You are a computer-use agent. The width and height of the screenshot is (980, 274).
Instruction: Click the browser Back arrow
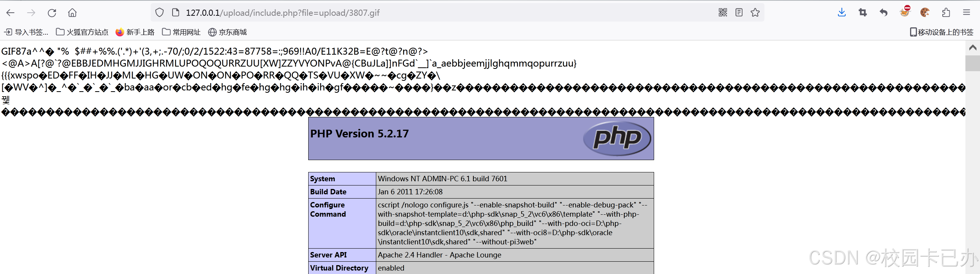(10, 13)
